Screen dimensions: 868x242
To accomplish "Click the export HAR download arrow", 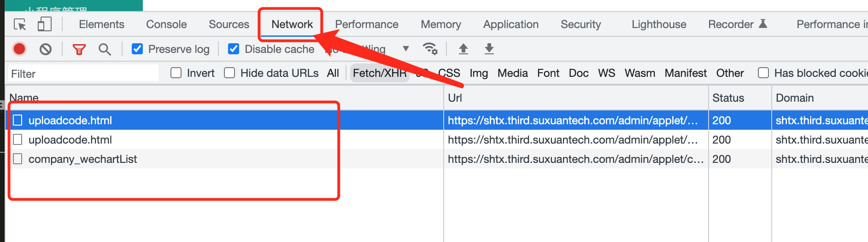I will click(489, 49).
